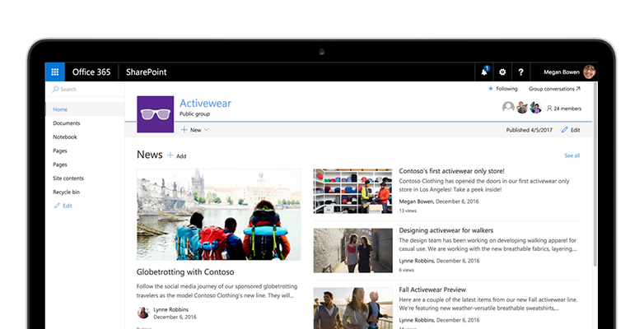644x329 pixels.
Task: Click '13 views' text
Action: pos(408,211)
